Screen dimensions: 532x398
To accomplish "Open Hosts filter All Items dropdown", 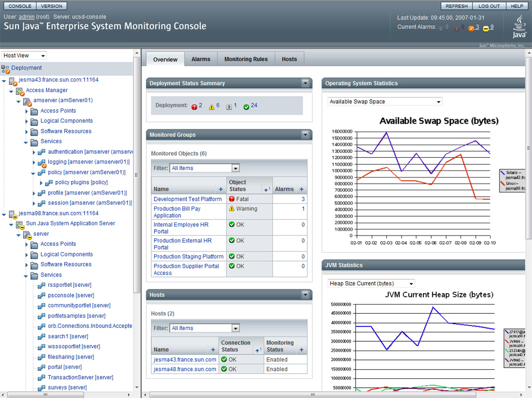I will point(204,328).
